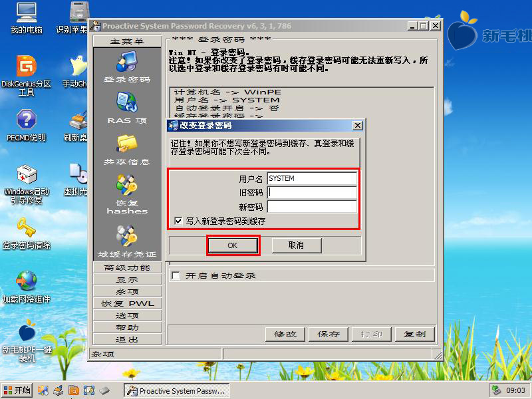
Task: Click second quick launch icon in taskbar
Action: tap(59, 390)
